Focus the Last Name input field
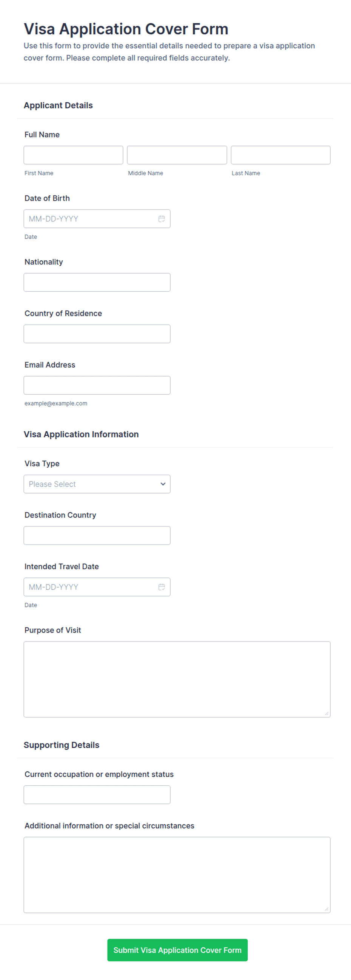Screen dimensions: 351x980 [280, 155]
